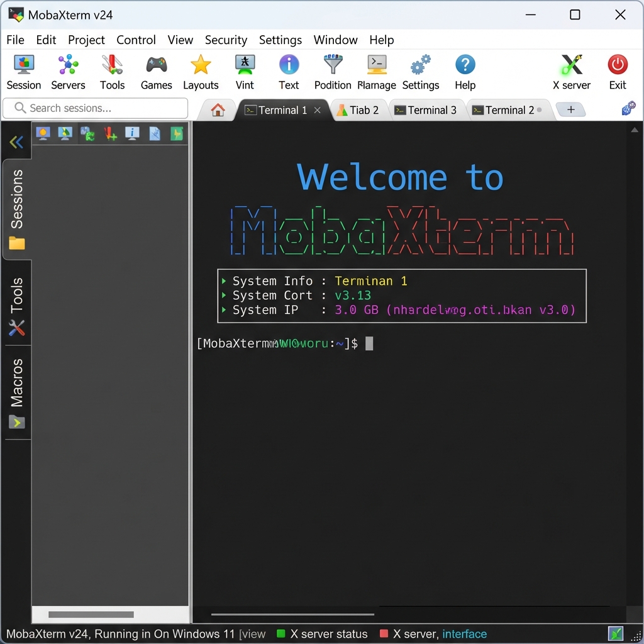Open a new Session from the toolbar
The image size is (644, 644).
(x=23, y=70)
